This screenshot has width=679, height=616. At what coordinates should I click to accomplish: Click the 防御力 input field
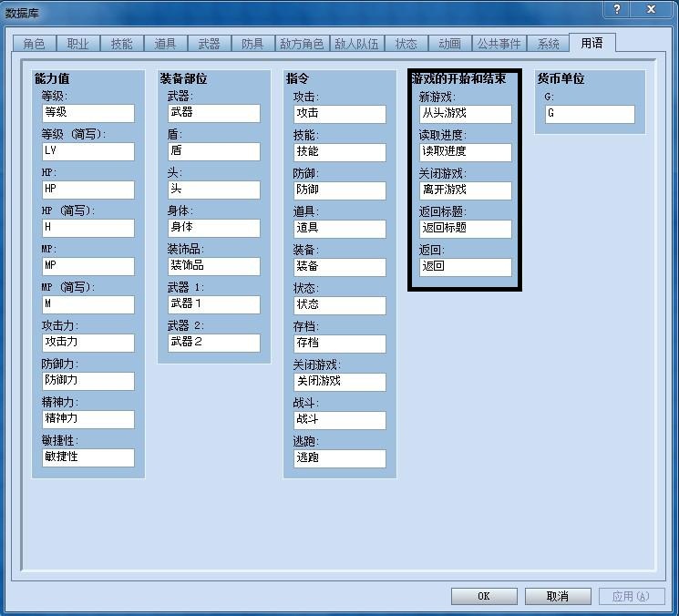(88, 381)
